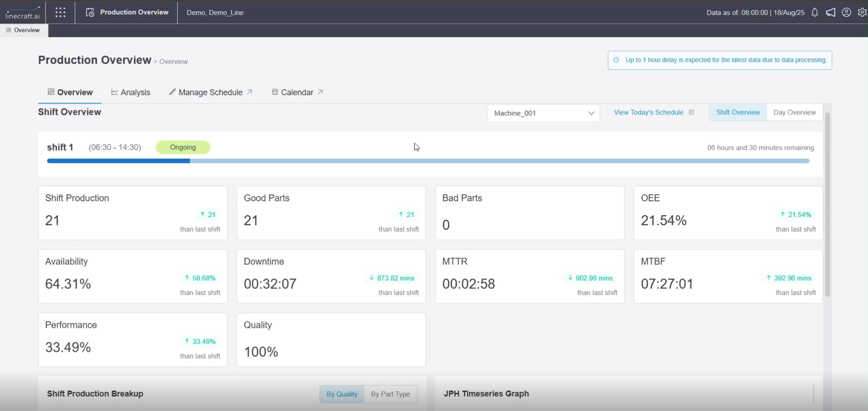Screen dimensions: 868x411
Task: Show breakup By Quality
Action: pyautogui.click(x=342, y=394)
